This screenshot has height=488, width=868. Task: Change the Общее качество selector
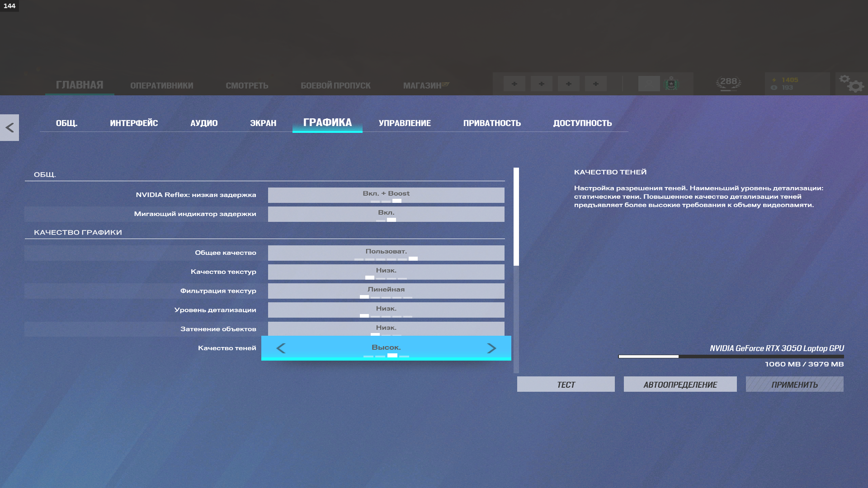pyautogui.click(x=386, y=253)
